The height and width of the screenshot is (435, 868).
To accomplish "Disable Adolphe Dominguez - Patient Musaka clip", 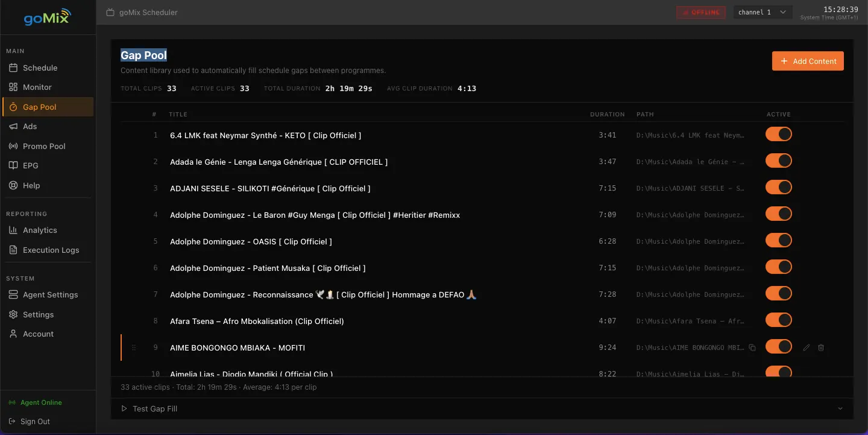I will click(x=779, y=267).
